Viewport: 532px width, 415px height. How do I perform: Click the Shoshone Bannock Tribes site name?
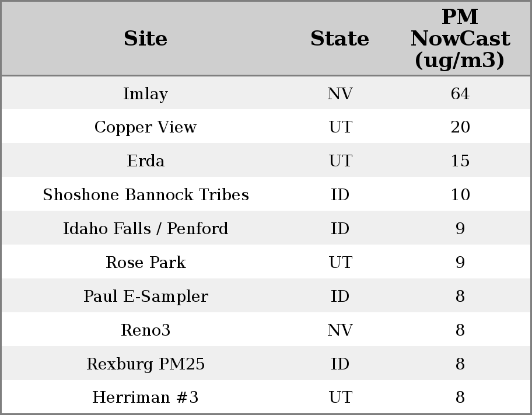tap(146, 195)
